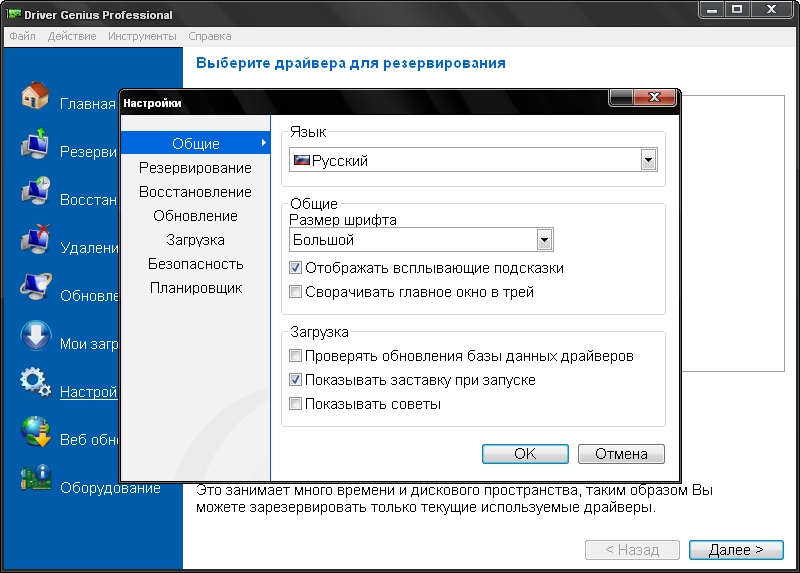This screenshot has width=800, height=573.
Task: Click Выберите драйвера для резервирования heading
Action: 351,63
